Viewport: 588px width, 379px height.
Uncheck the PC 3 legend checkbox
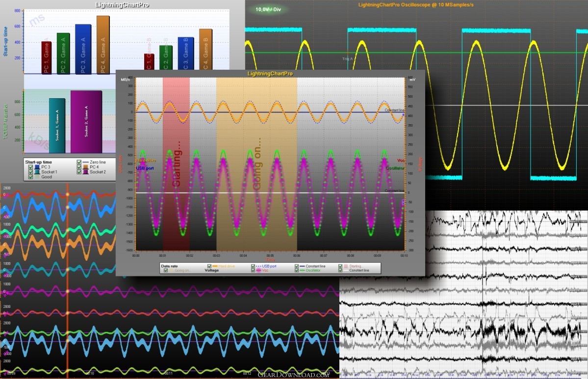tap(31, 167)
